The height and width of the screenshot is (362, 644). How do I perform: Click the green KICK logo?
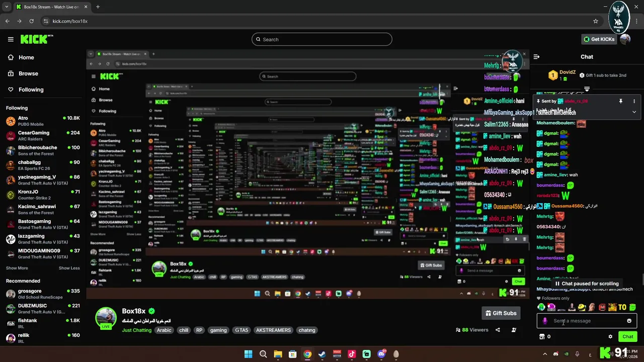[36, 39]
